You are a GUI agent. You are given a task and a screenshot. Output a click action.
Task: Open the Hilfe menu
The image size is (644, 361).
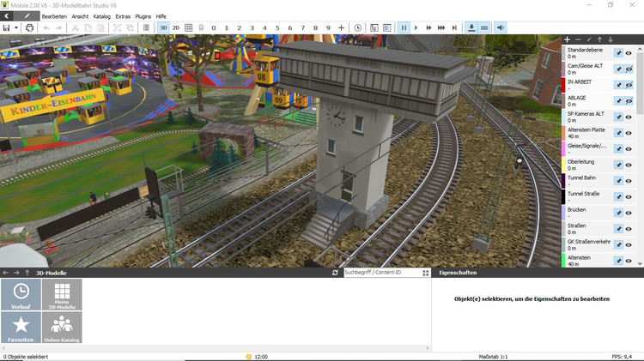[161, 16]
